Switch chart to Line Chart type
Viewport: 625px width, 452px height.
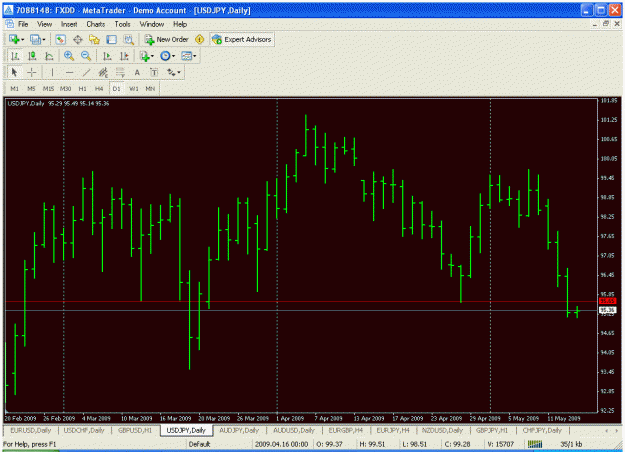coord(49,56)
